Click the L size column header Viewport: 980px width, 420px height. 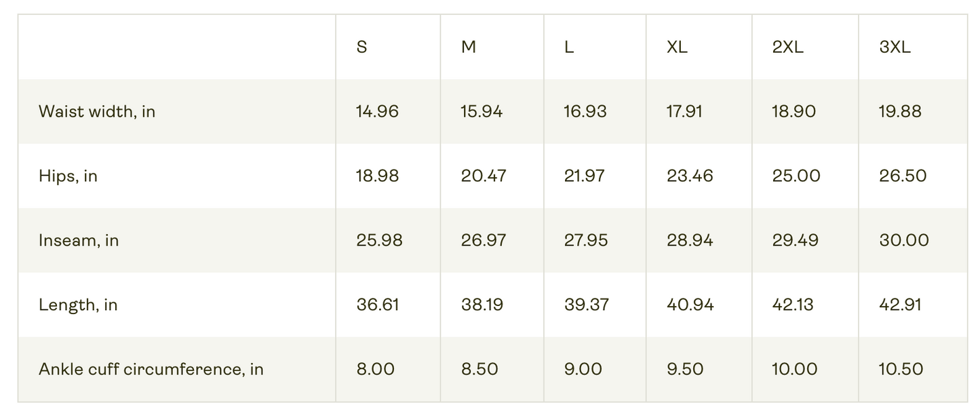pos(569,47)
